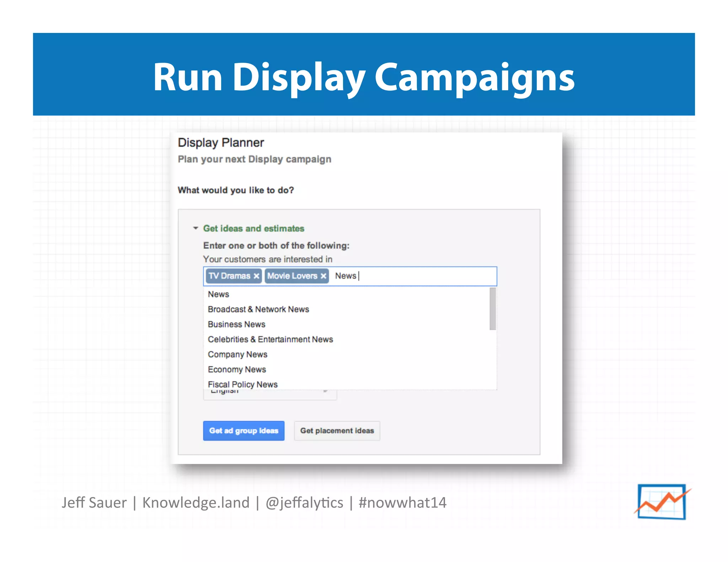Click the Movie Lovers tag label
The image size is (728, 562).
tap(292, 276)
